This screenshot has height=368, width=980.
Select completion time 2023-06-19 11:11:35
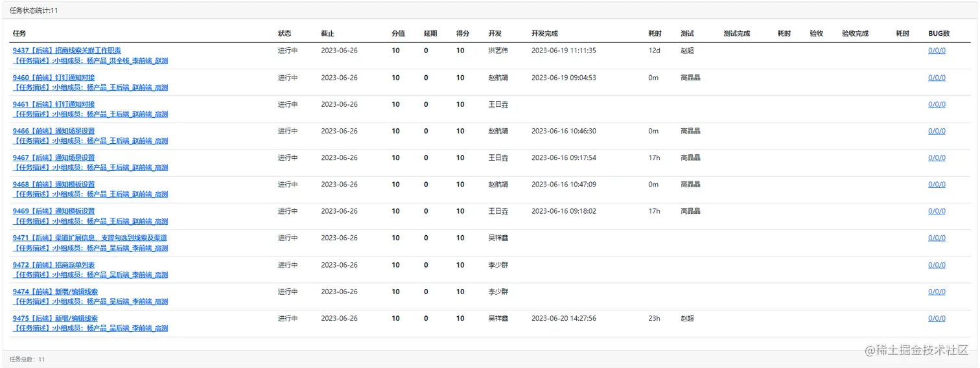pyautogui.click(x=563, y=51)
